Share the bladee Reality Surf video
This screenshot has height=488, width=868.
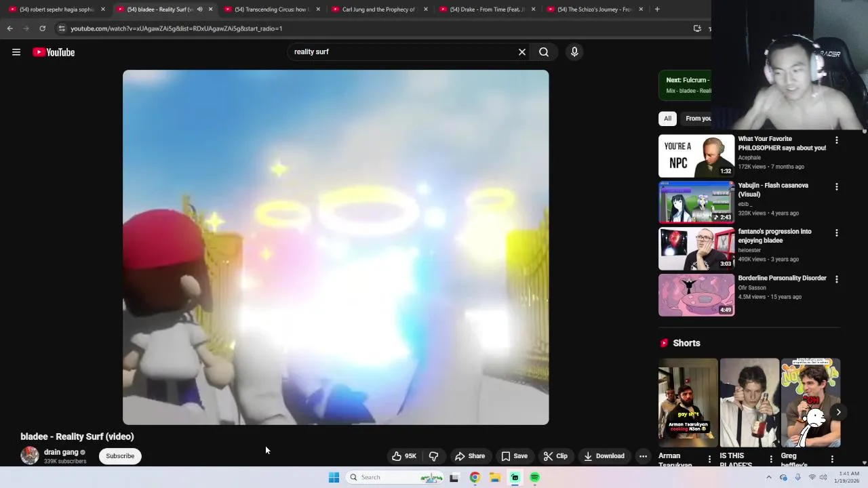470,456
